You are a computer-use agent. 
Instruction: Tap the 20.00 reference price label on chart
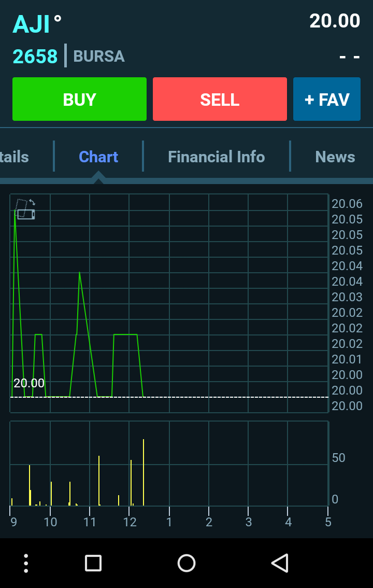click(29, 383)
